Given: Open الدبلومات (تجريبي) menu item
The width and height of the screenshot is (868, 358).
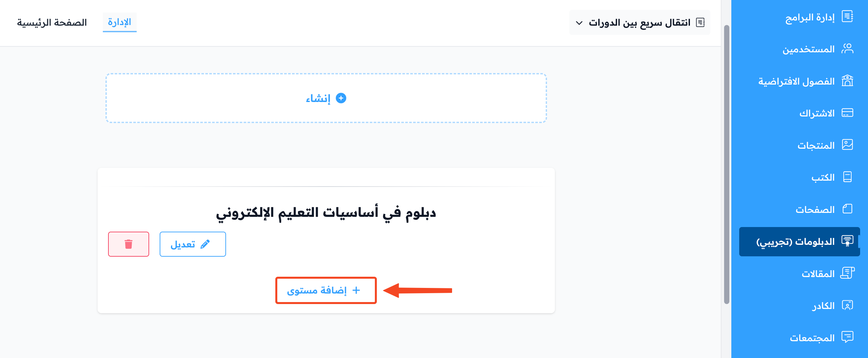Looking at the screenshot, I should 799,242.
